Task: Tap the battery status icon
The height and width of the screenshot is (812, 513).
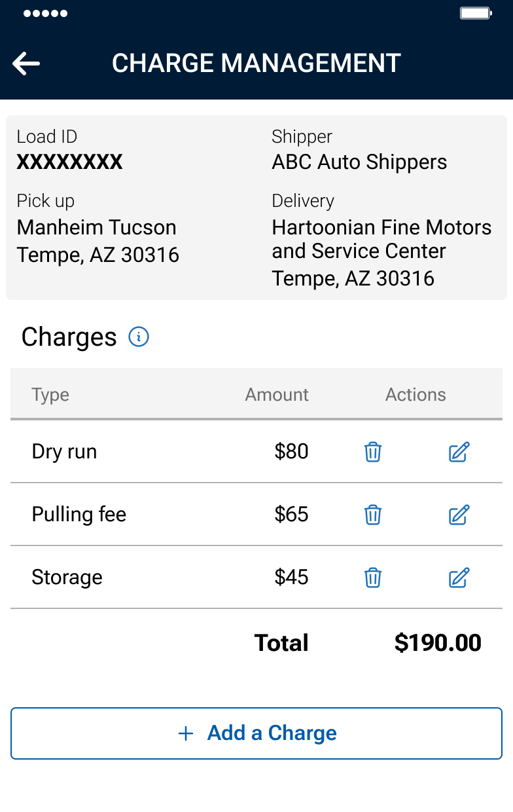Action: click(476, 13)
